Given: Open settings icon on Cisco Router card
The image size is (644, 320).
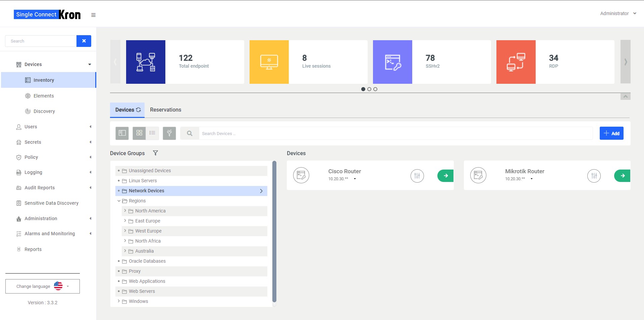Looking at the screenshot, I should point(417,175).
